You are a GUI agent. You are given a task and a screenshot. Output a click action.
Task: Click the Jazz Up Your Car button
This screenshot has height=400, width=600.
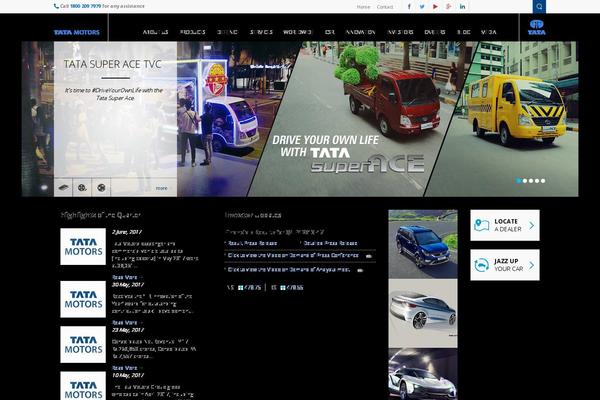(505, 265)
